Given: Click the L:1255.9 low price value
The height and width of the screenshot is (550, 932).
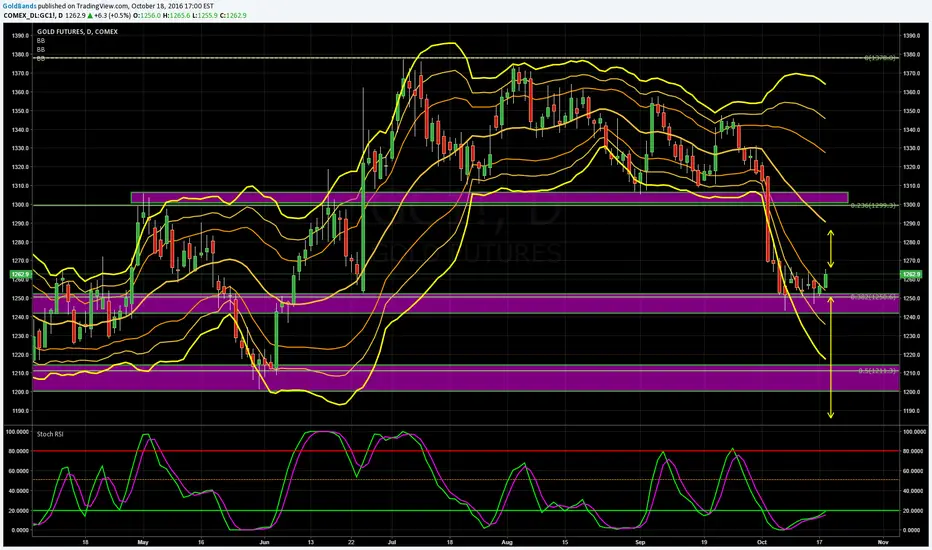Looking at the screenshot, I should click(205, 15).
